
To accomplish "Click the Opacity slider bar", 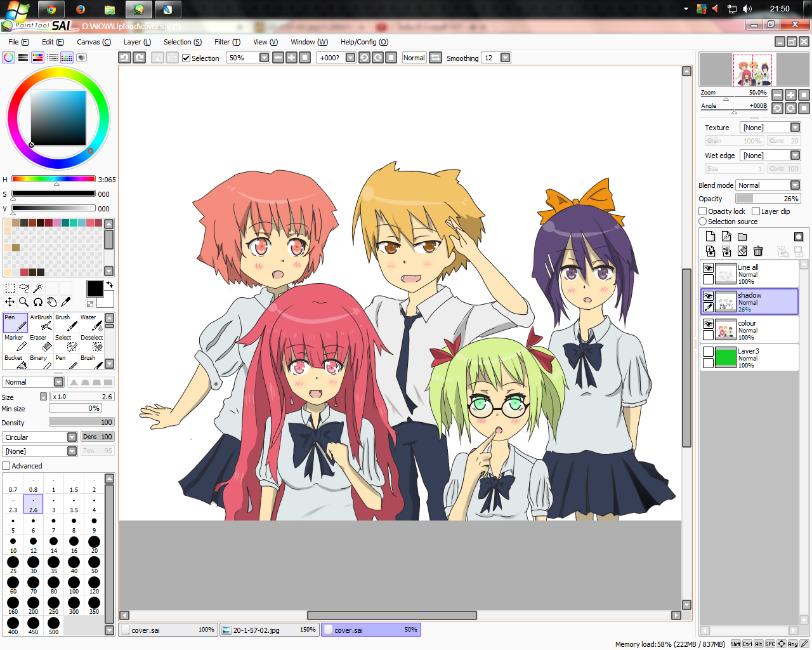I will (x=768, y=199).
